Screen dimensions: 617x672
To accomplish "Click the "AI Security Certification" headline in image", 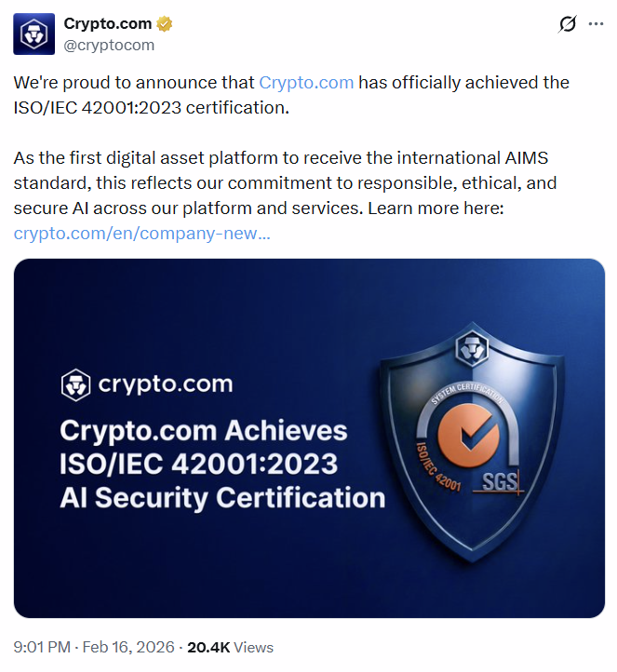I will tap(221, 497).
